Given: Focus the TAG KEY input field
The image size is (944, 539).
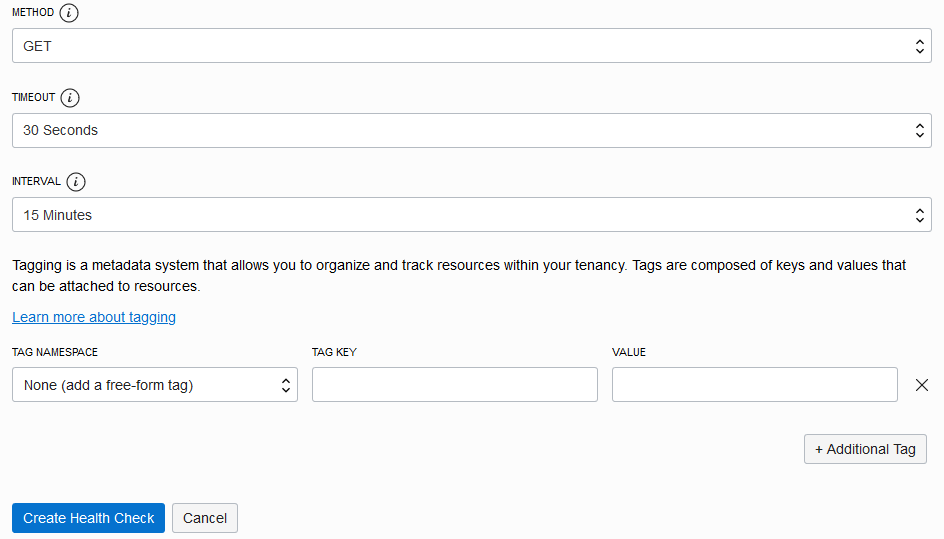Looking at the screenshot, I should [x=455, y=385].
